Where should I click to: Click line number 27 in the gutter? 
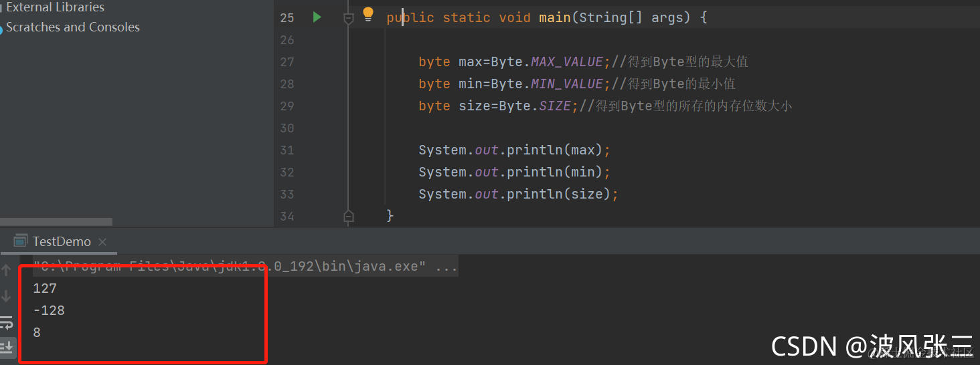[287, 62]
